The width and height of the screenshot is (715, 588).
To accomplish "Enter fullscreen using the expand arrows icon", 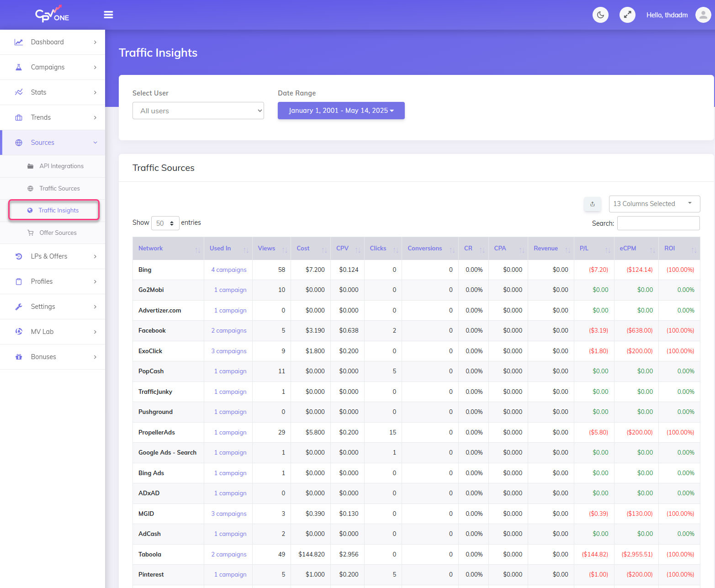I will [x=627, y=15].
